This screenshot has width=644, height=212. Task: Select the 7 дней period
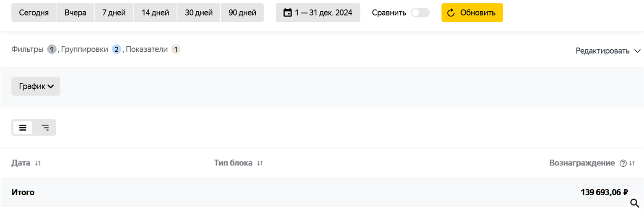click(x=114, y=13)
